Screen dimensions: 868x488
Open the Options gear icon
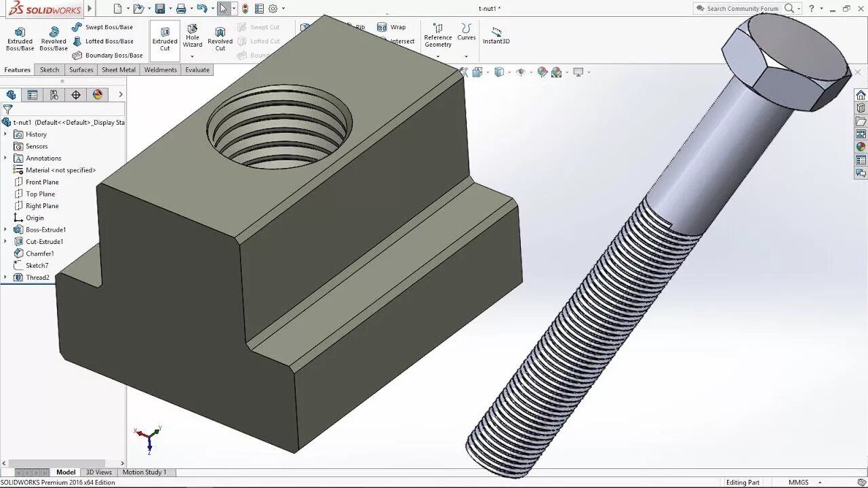point(273,9)
